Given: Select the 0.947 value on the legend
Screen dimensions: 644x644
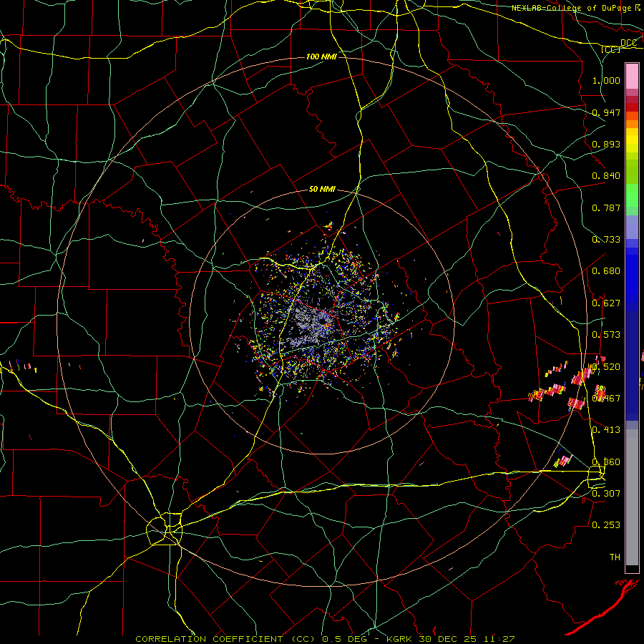Looking at the screenshot, I should [606, 112].
